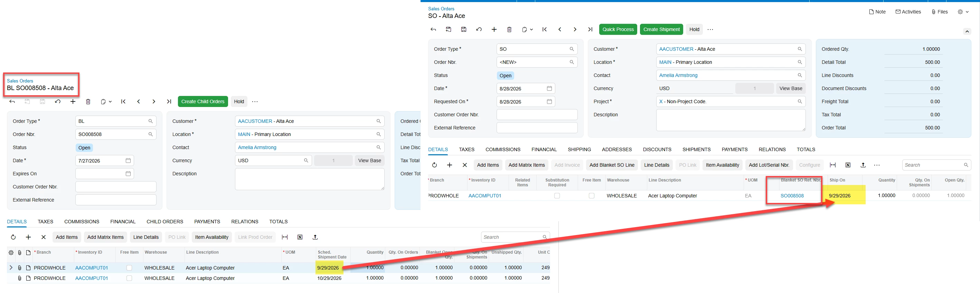Open lookup for Order Type BL field
The width and height of the screenshot is (980, 293).
[x=151, y=121]
